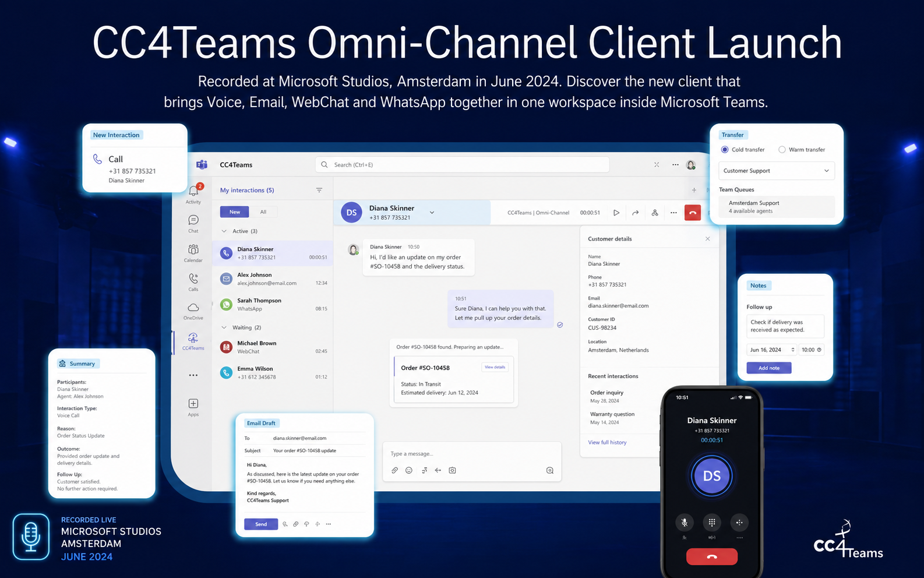924x578 pixels.
Task: Open the Customer Support dropdown
Action: tap(777, 171)
